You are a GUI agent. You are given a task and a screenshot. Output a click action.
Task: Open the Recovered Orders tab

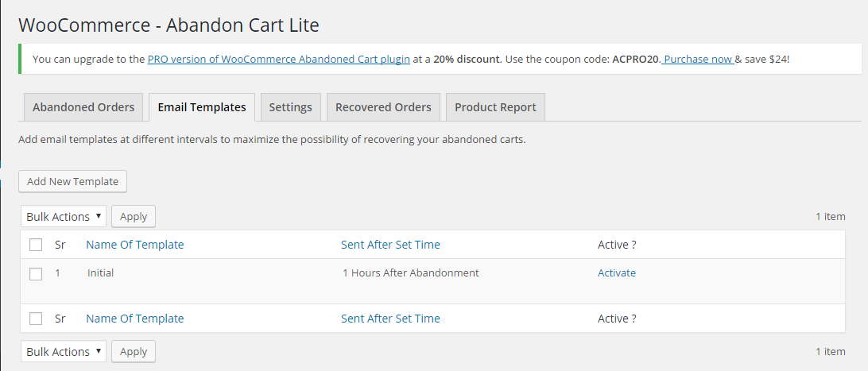point(383,107)
